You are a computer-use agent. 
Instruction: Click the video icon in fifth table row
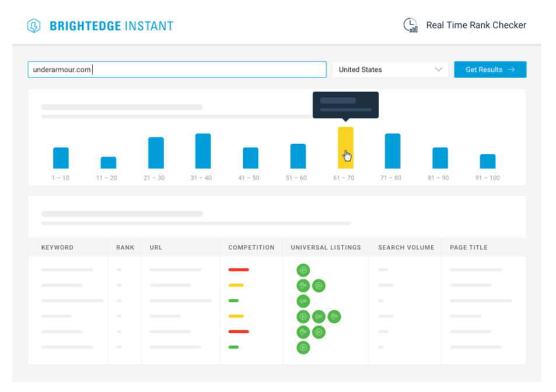319,332
